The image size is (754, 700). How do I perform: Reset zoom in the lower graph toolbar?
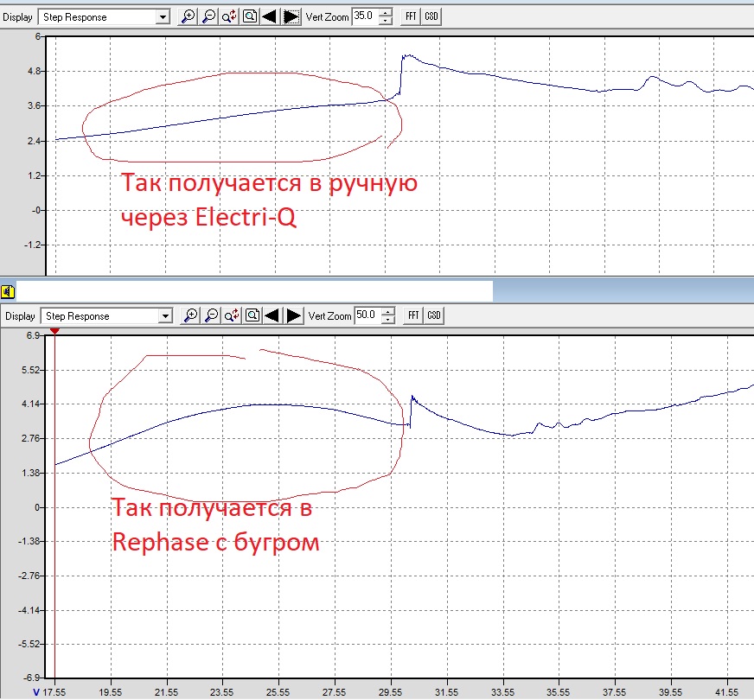click(x=232, y=315)
